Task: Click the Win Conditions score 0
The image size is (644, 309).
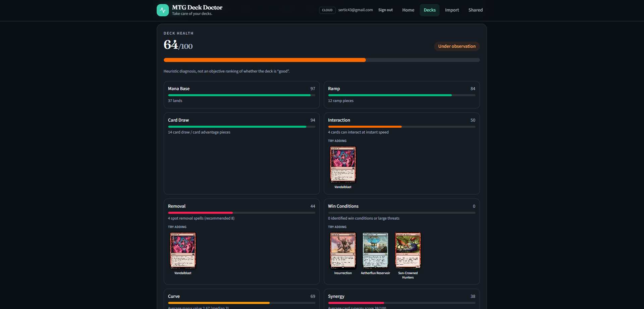Action: pyautogui.click(x=474, y=206)
